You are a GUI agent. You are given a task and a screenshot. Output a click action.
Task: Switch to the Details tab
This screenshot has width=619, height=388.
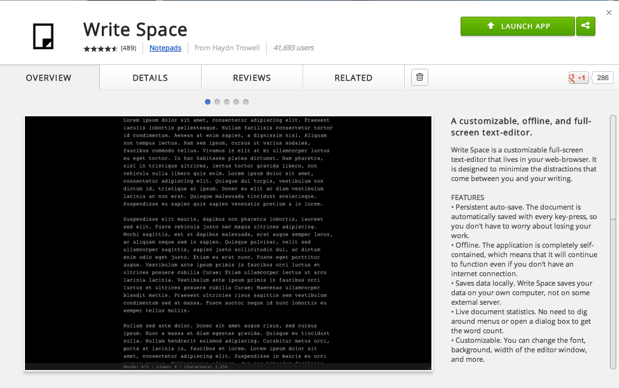(150, 78)
